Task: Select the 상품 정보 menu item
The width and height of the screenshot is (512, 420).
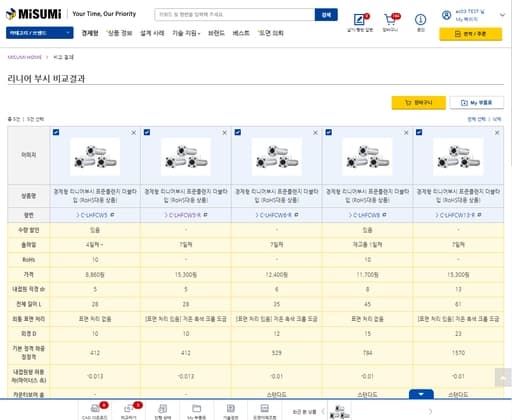Action: (120, 33)
